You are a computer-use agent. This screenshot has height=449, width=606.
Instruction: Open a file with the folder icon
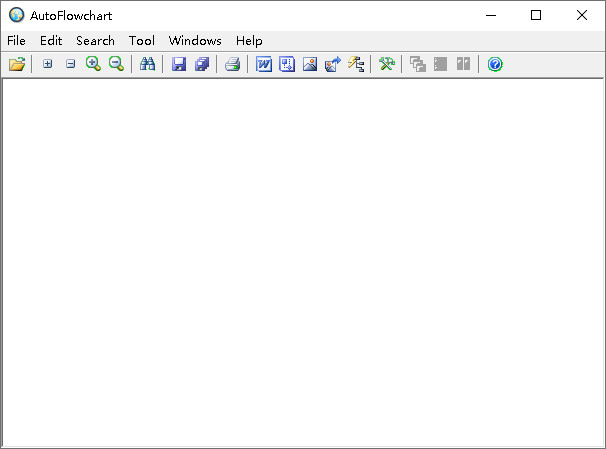[x=17, y=64]
